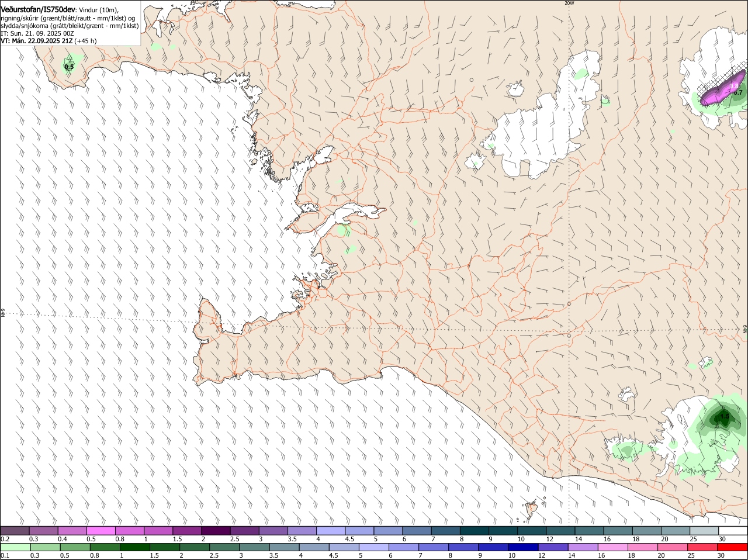Click the "(+45 h)" forecast offset text
Image resolution: width=748 pixels, height=560 pixels.
[85, 41]
